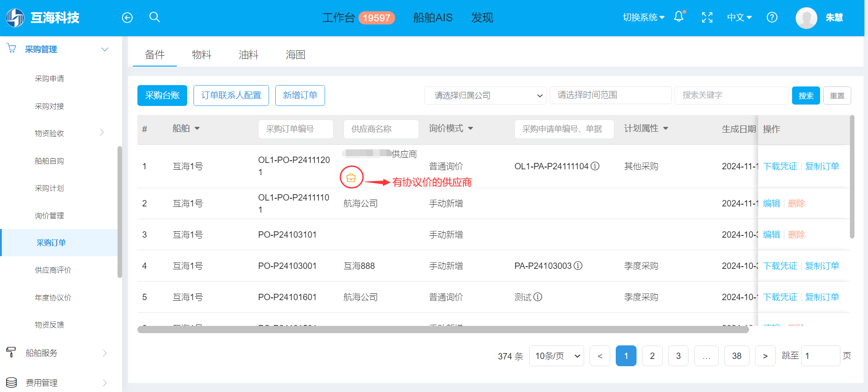Click info icon beside OL1-PA-P24111104
The image size is (868, 392).
[x=595, y=166]
